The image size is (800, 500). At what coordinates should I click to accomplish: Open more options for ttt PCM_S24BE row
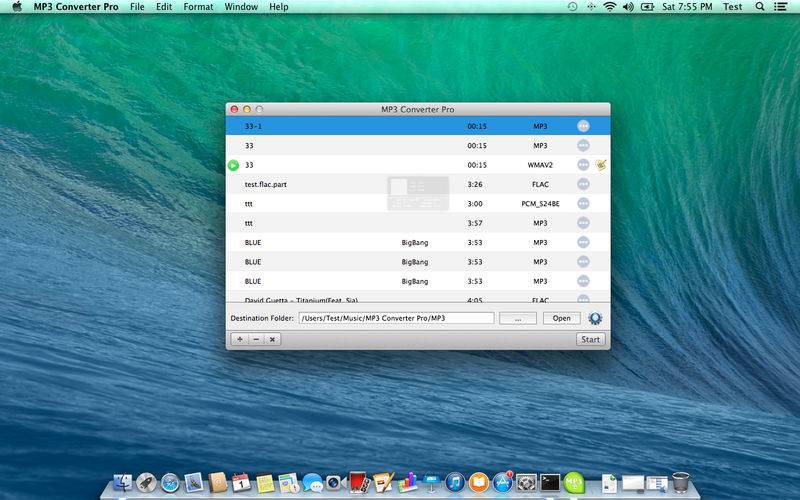(583, 204)
